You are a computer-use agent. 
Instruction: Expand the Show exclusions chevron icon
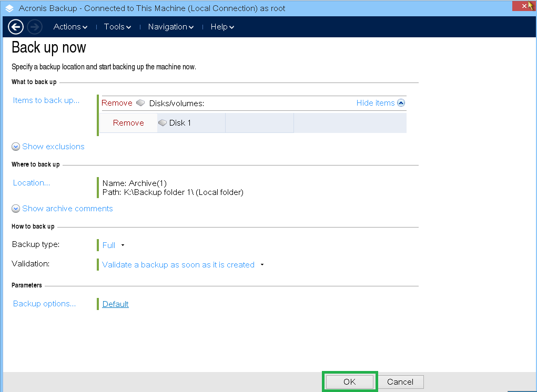point(16,147)
